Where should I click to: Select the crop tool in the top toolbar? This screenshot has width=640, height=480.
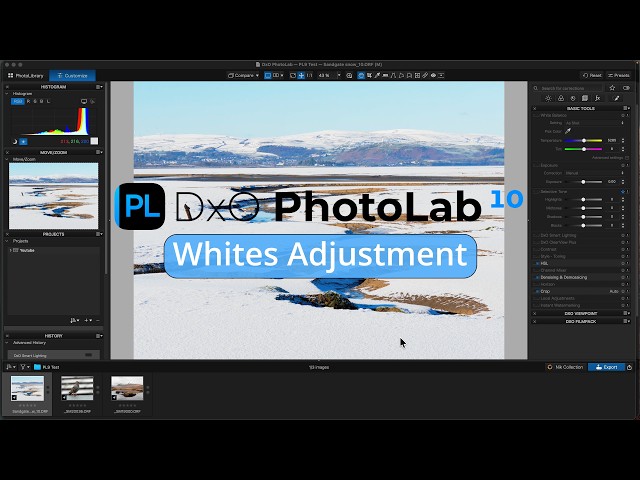click(x=369, y=76)
